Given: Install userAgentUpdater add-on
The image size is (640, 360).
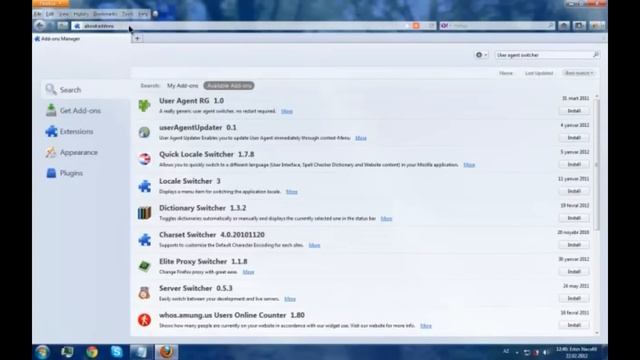Looking at the screenshot, I should tap(574, 138).
